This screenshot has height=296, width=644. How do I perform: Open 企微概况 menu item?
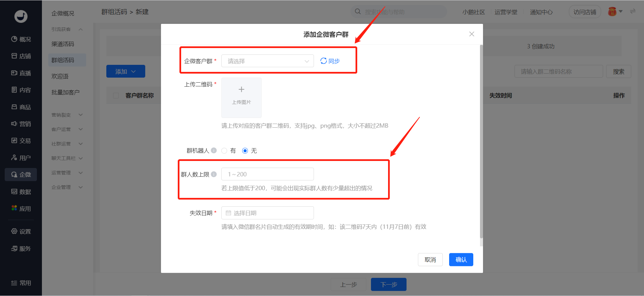pyautogui.click(x=63, y=13)
